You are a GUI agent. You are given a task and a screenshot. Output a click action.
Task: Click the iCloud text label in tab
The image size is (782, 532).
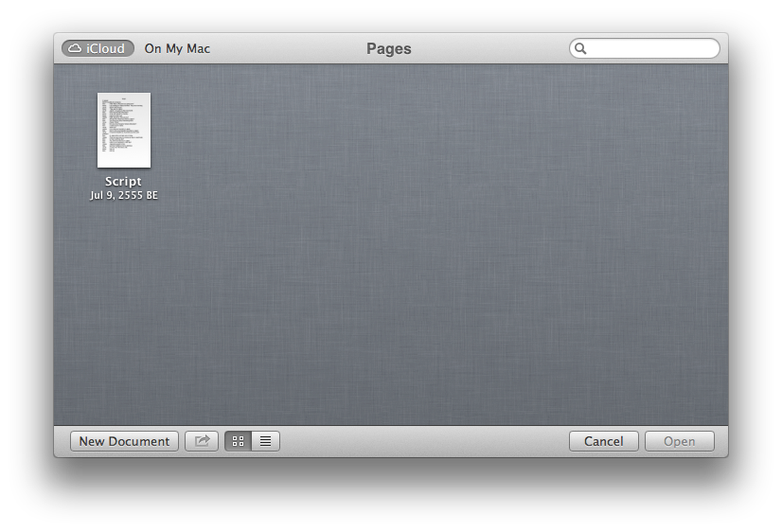click(x=105, y=48)
